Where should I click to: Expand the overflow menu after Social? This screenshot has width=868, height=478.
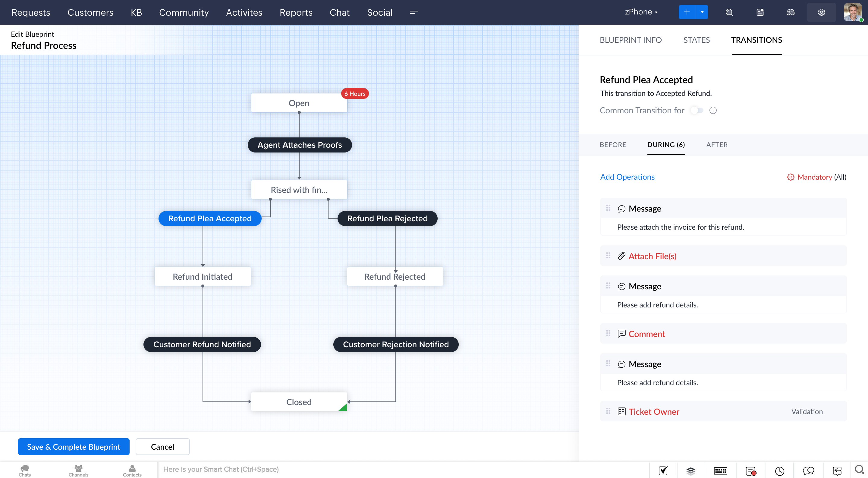tap(414, 12)
